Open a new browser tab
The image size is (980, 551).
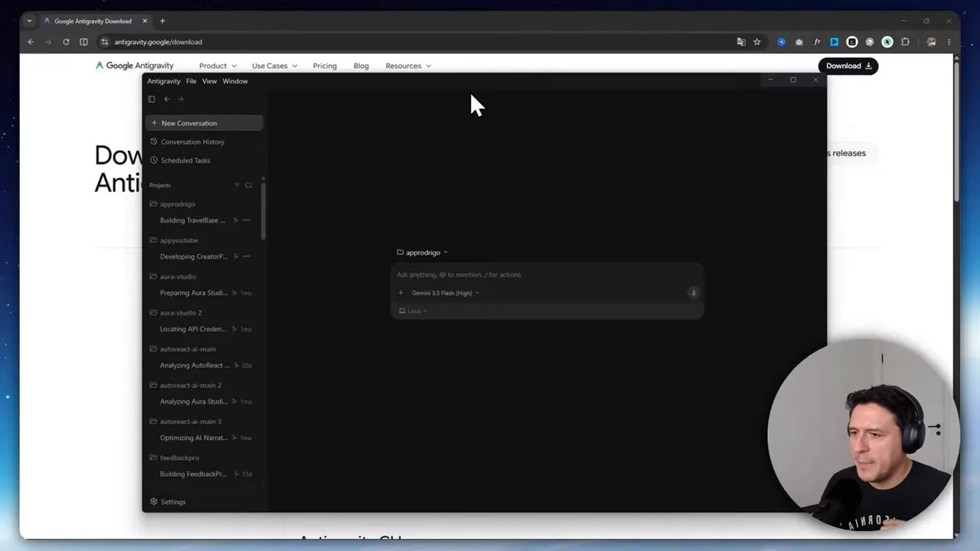(162, 21)
